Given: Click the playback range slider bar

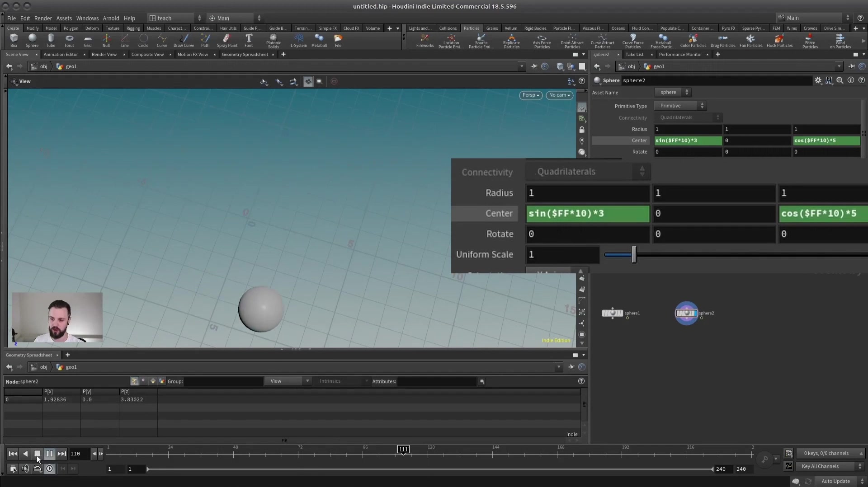Looking at the screenshot, I should point(429,469).
